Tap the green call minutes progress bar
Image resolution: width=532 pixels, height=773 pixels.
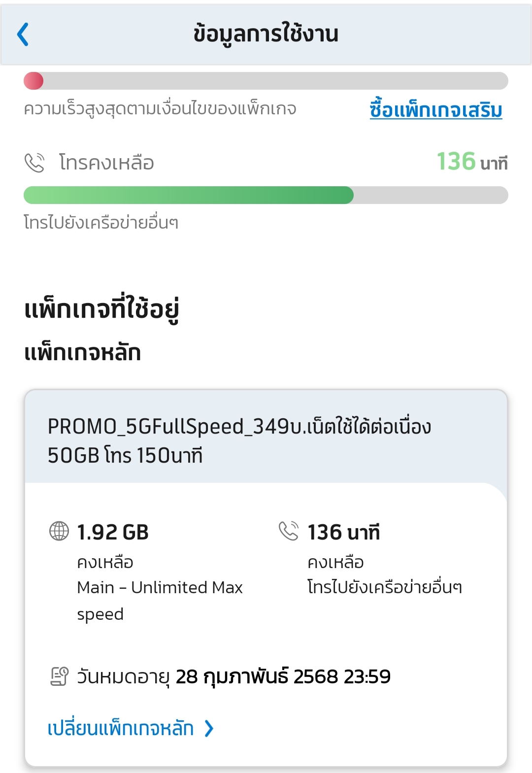click(x=189, y=195)
